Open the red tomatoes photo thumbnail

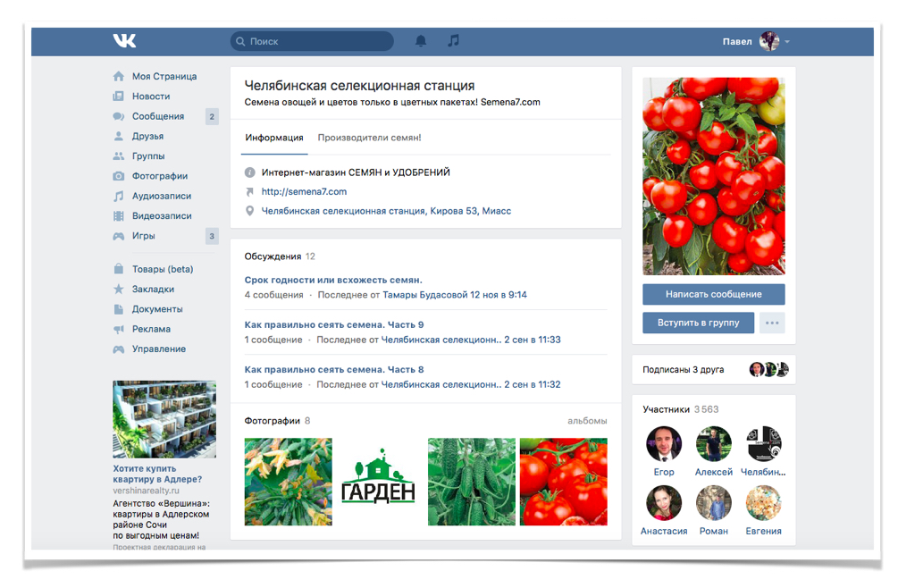point(564,482)
